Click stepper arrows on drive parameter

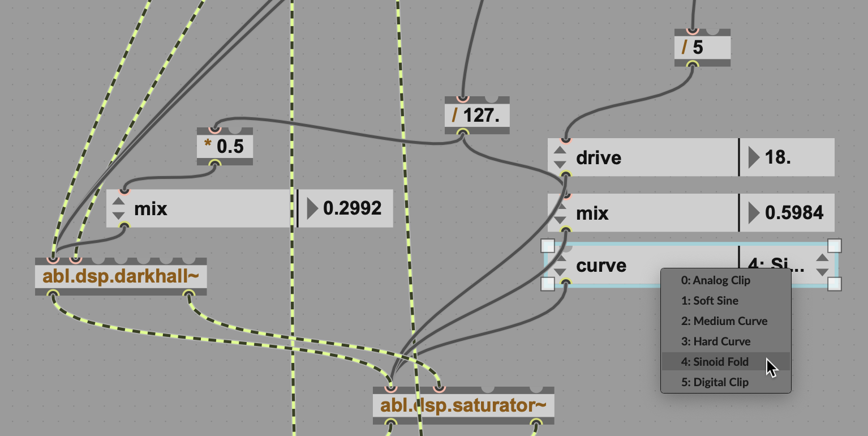(560, 157)
